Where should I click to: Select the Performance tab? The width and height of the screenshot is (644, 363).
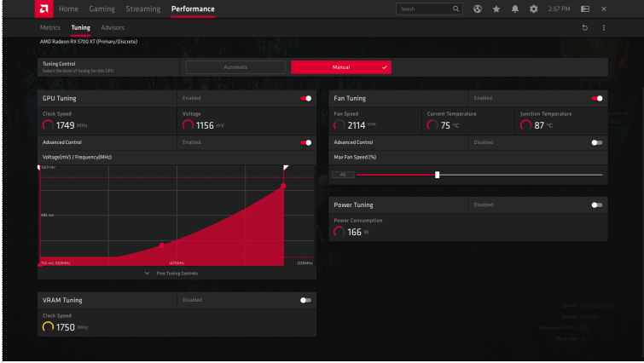click(193, 9)
